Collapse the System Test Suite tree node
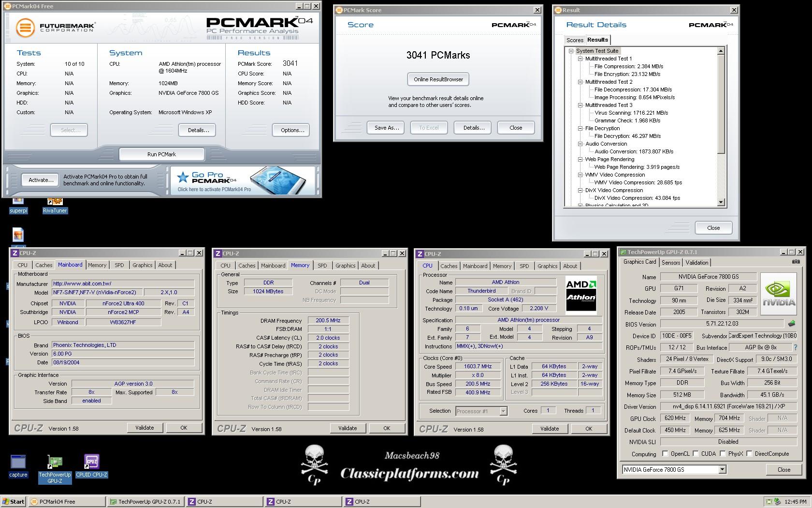 pos(571,51)
